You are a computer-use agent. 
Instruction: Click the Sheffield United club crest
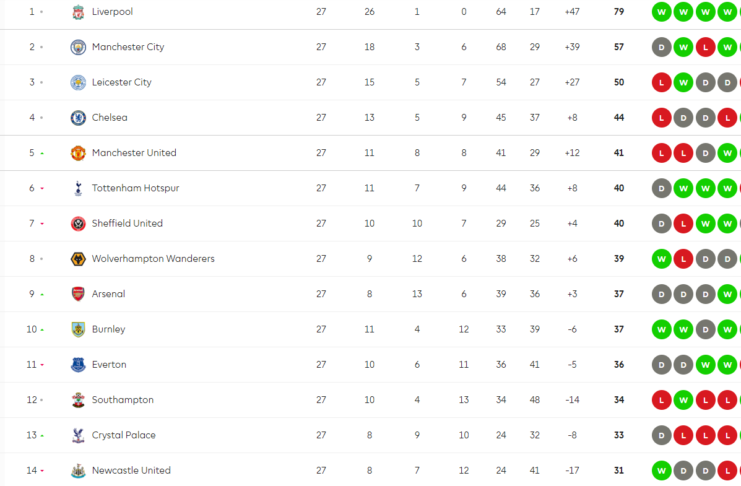[78, 223]
